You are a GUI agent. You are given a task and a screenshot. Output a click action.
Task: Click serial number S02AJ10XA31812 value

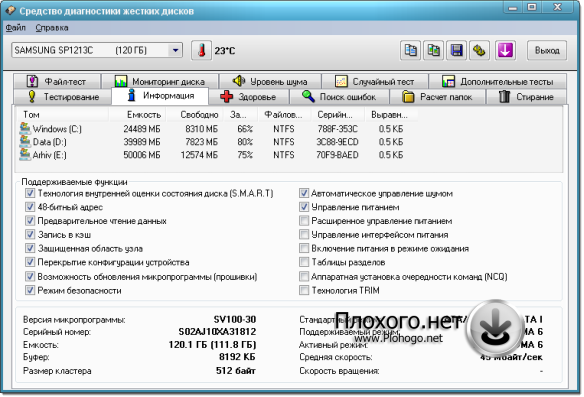(217, 332)
